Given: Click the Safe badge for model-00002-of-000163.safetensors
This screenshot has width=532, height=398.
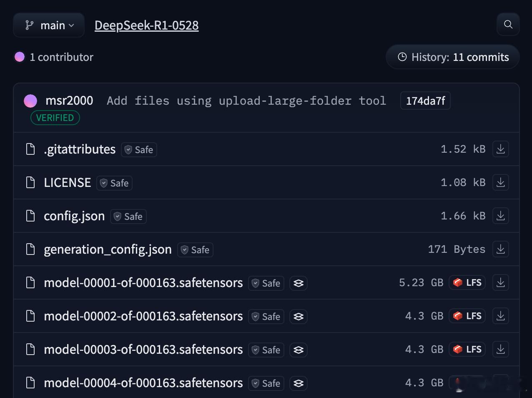Looking at the screenshot, I should tap(266, 317).
